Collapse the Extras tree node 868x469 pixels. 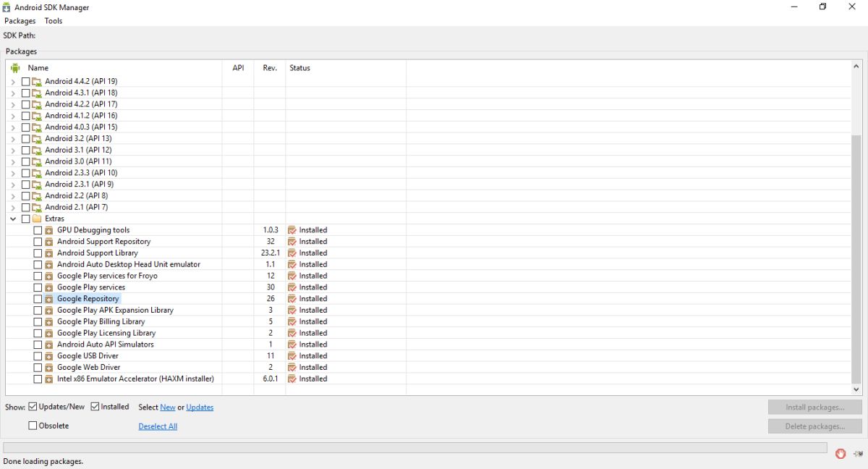point(13,219)
